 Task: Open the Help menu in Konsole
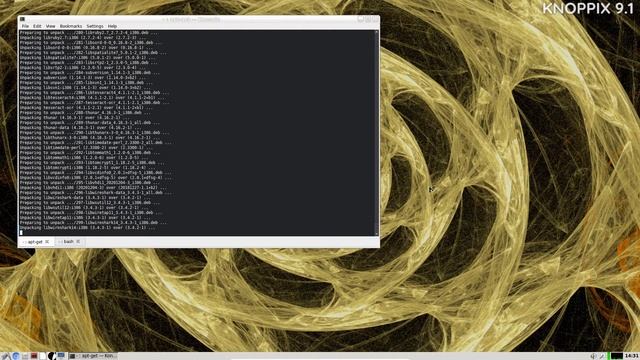pos(112,26)
